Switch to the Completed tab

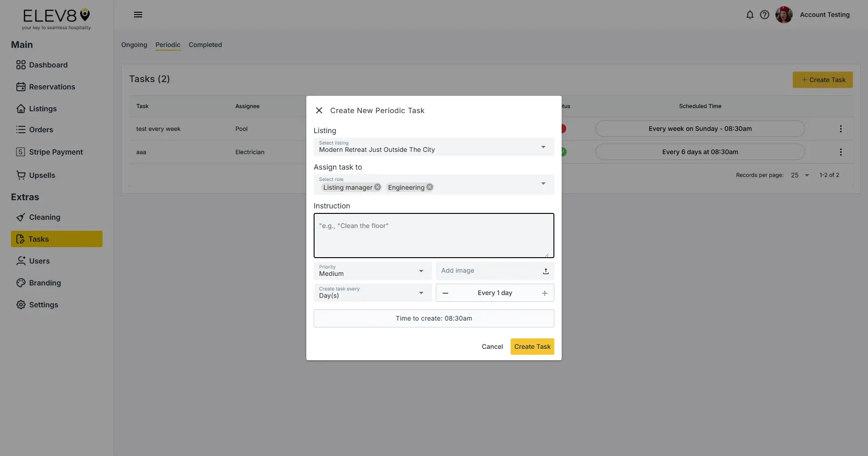tap(205, 45)
